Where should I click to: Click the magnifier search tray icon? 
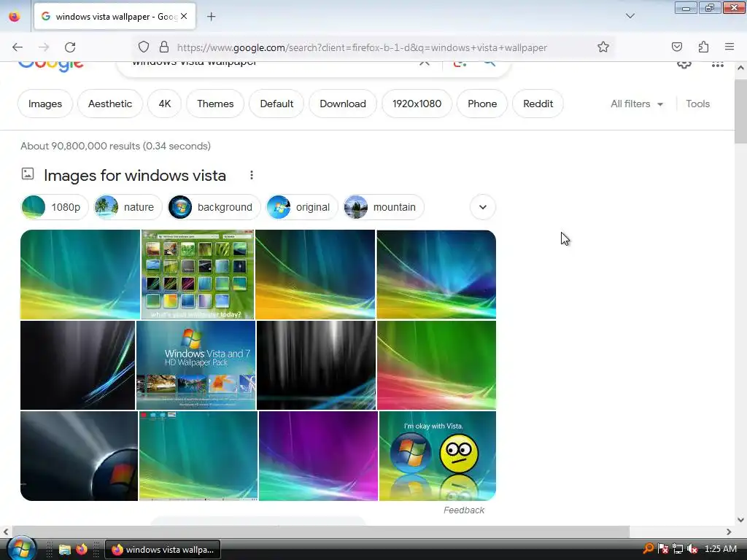coord(648,548)
